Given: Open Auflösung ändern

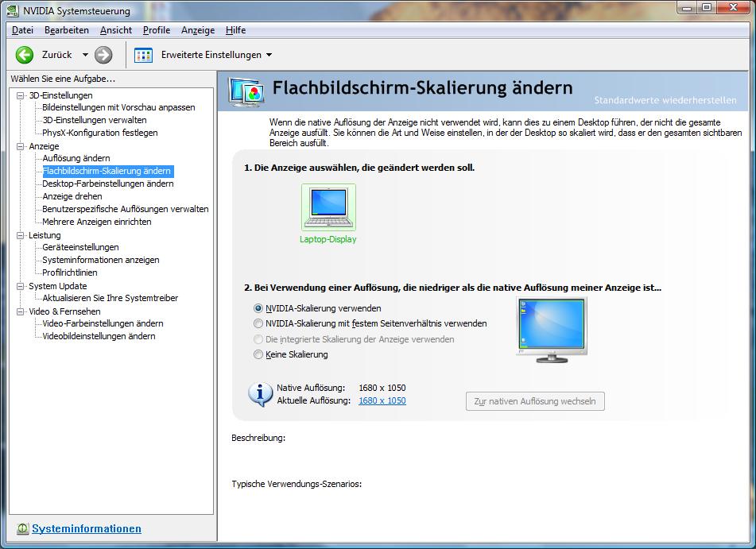Looking at the screenshot, I should [x=76, y=158].
